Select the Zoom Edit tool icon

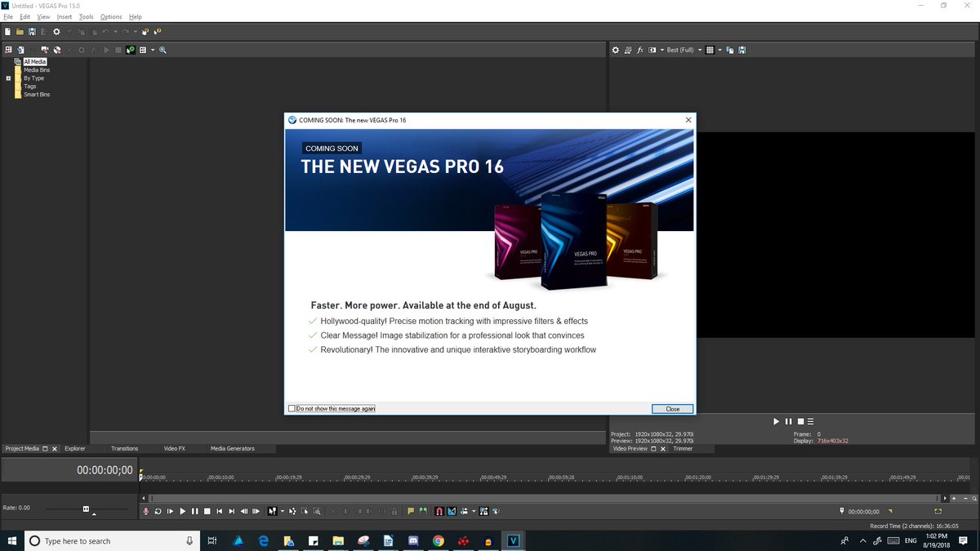click(x=317, y=511)
